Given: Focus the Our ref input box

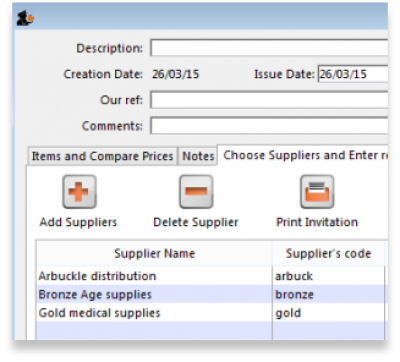Looking at the screenshot, I should [x=269, y=100].
